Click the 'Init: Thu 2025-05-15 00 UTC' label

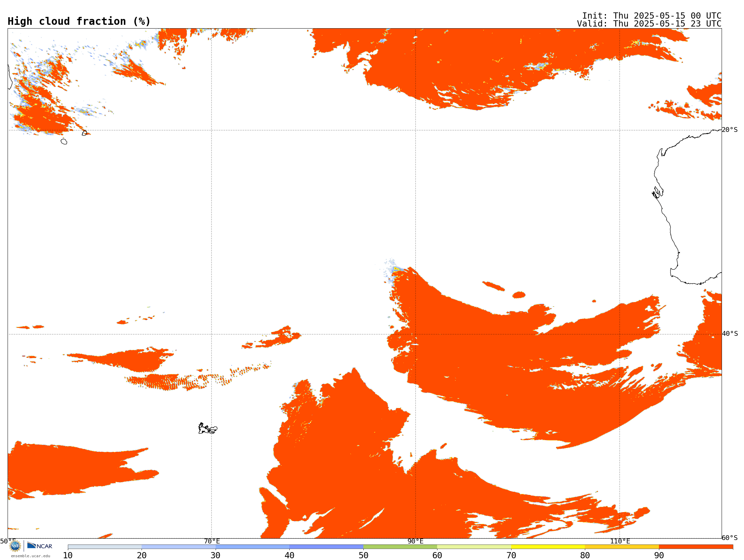tap(652, 16)
